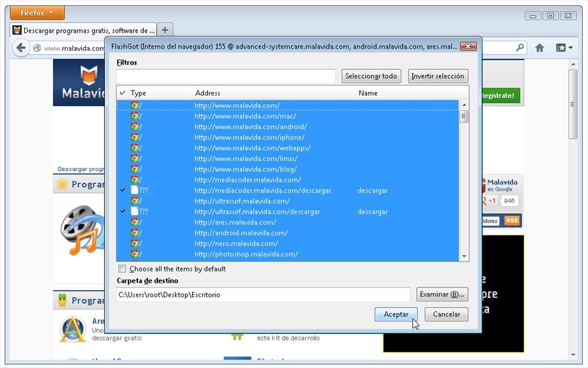588x368 pixels.
Task: Confirm the dialog with Aceptar
Action: (396, 315)
